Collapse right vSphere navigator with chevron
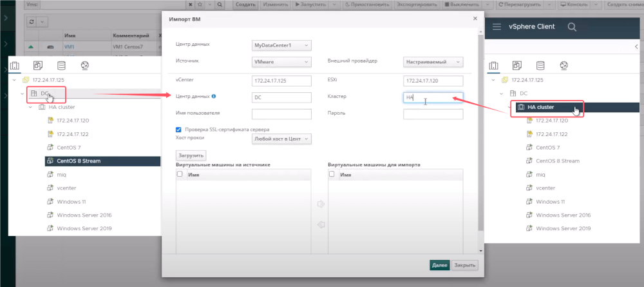Screen dimensions: 644x287 pyautogui.click(x=636, y=46)
